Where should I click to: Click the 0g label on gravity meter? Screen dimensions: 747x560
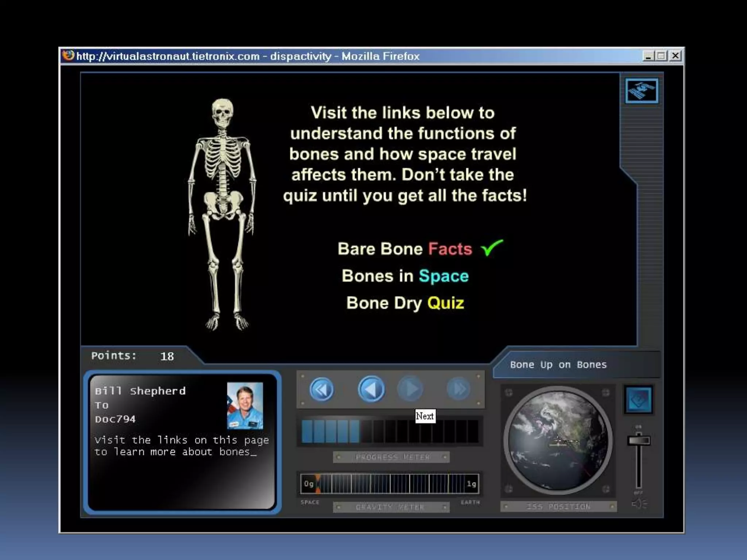(x=309, y=484)
